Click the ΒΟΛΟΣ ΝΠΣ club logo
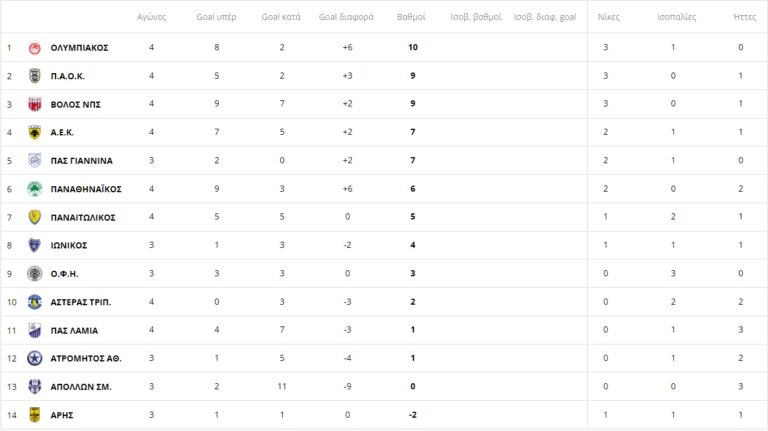Image resolution: width=768 pixels, height=431 pixels. click(x=34, y=104)
